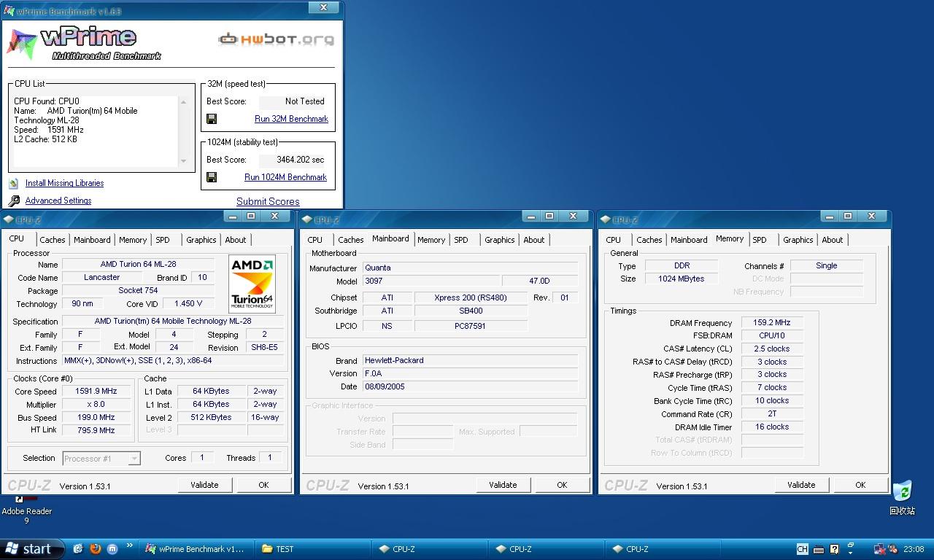
Task: Click the Size 1024 MBytes field
Action: pos(681,279)
